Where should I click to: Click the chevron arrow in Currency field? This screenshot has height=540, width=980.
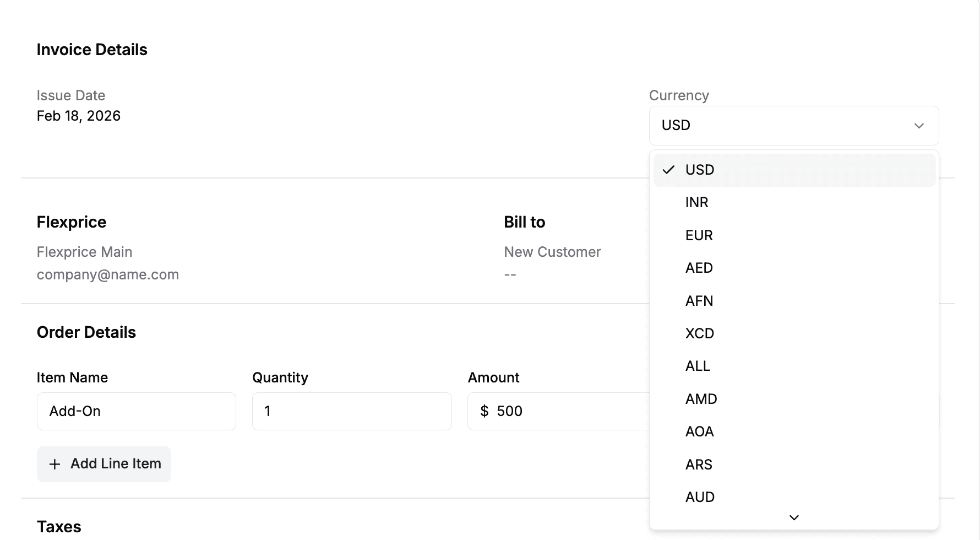pyautogui.click(x=918, y=126)
